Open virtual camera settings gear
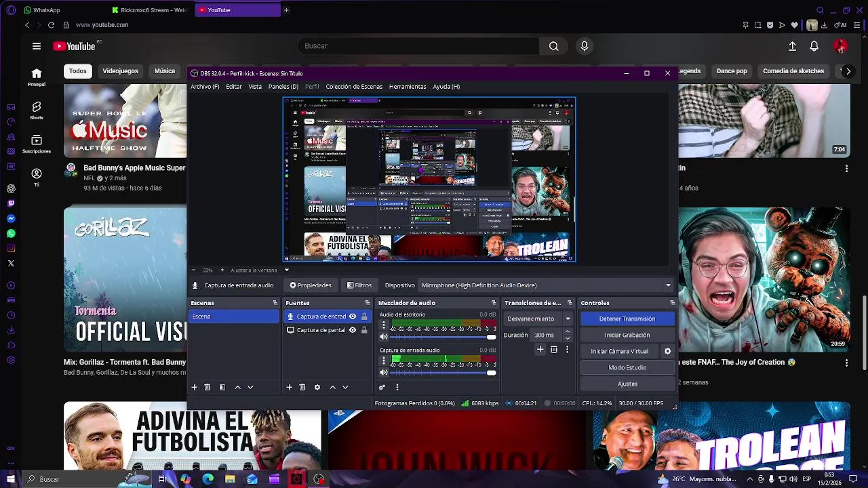 pos(667,351)
